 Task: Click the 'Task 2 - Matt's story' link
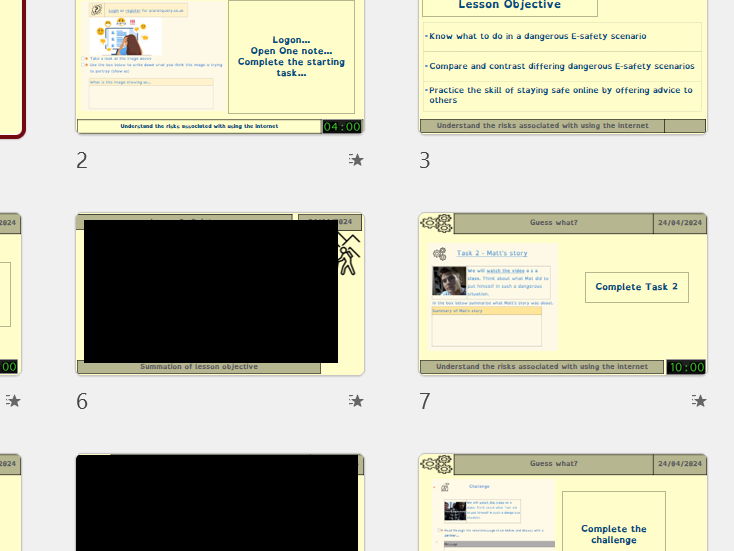pyautogui.click(x=492, y=253)
